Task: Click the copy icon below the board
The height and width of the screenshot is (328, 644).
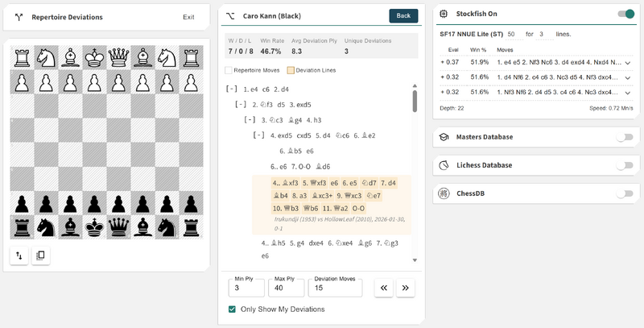Action: 40,255
